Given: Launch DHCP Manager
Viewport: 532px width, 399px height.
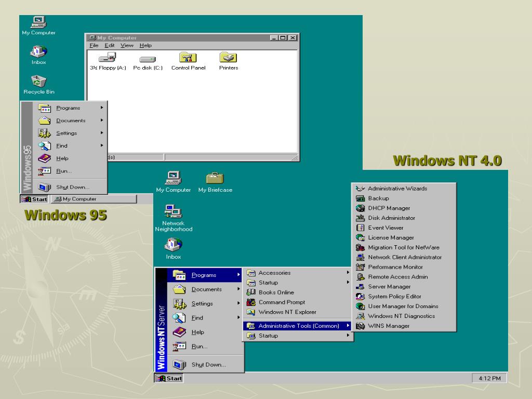Looking at the screenshot, I should pos(404,208).
